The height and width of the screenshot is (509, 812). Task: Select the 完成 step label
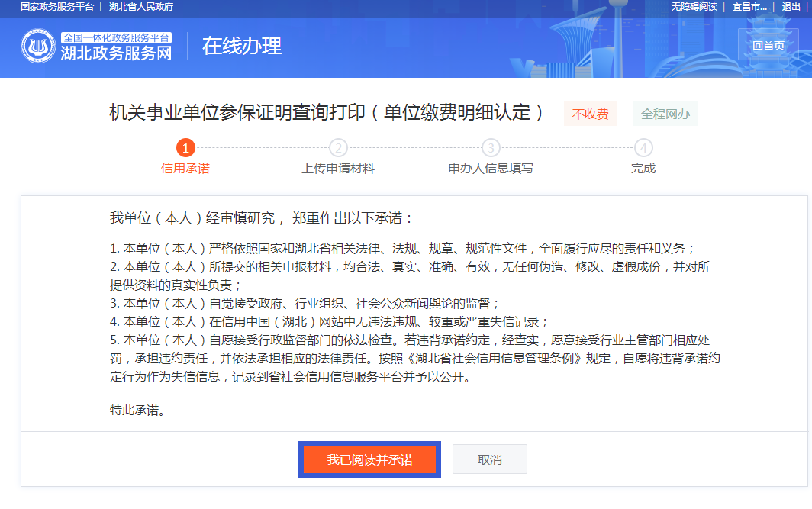pos(643,169)
